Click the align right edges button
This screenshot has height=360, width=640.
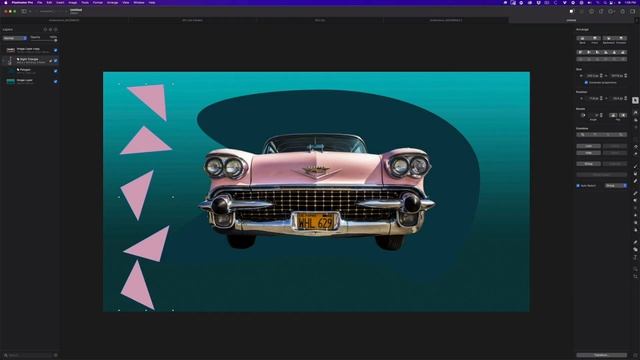[x=598, y=53]
